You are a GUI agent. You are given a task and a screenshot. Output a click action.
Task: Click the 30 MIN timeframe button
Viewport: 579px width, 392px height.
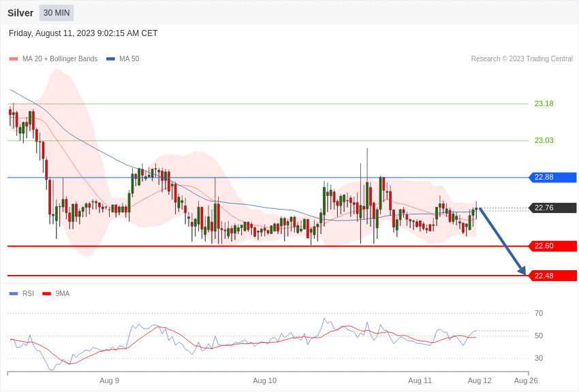click(57, 13)
